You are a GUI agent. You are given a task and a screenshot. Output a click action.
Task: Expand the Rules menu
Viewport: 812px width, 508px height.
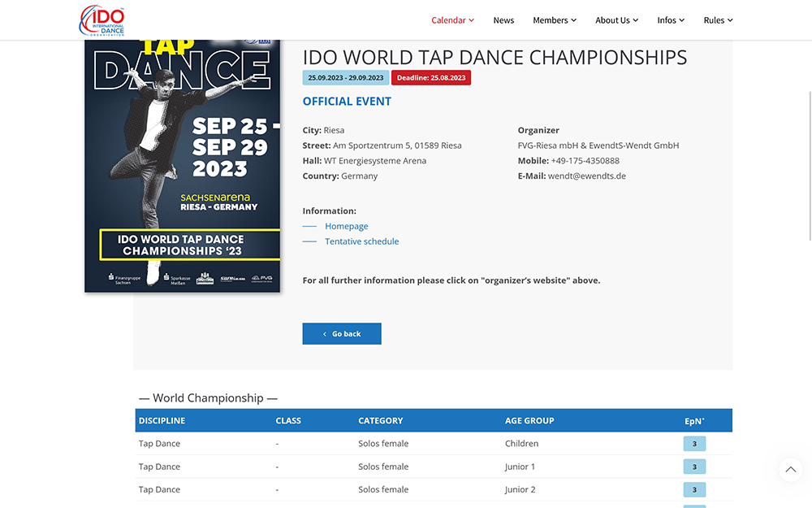coord(718,20)
